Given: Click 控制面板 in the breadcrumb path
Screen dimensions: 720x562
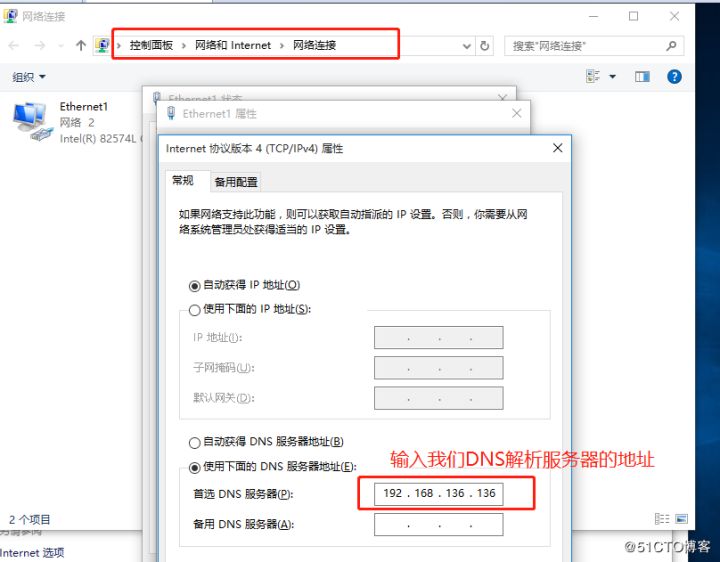Looking at the screenshot, I should pos(150,46).
